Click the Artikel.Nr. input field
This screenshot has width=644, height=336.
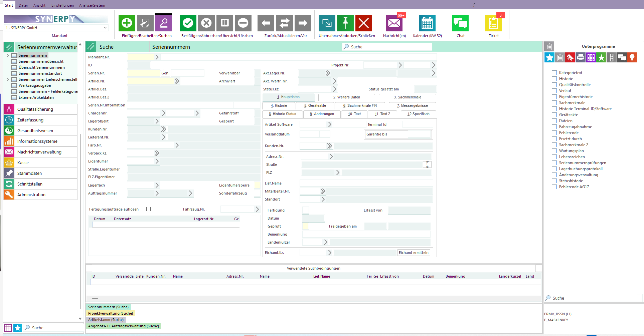pos(151,81)
